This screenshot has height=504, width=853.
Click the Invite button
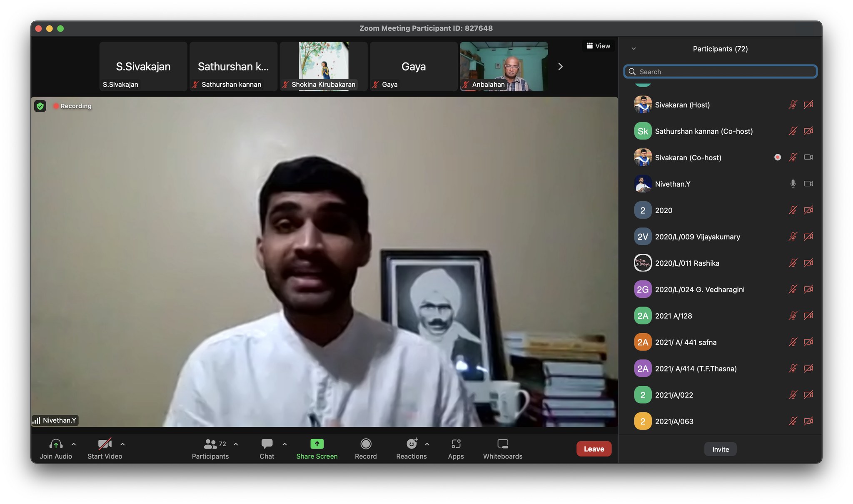coord(721,449)
